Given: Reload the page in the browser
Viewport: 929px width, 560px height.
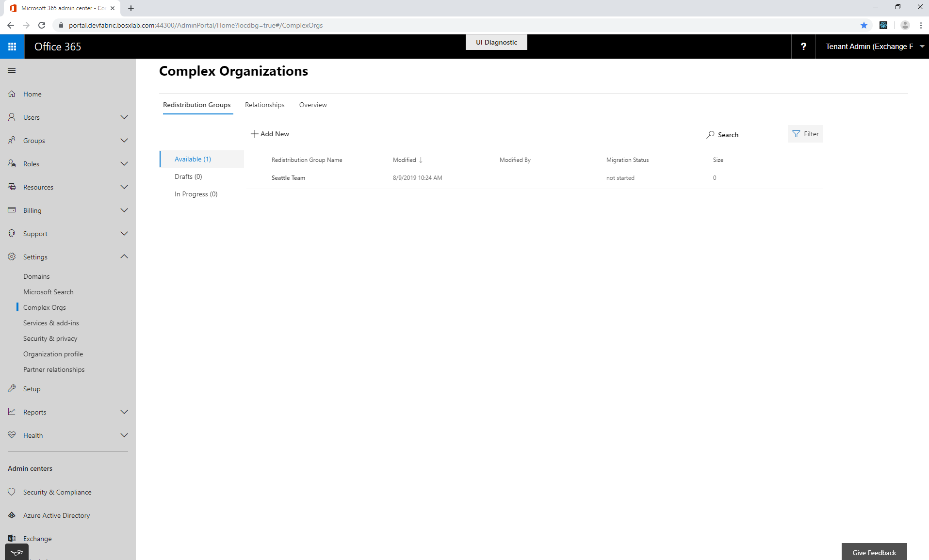Looking at the screenshot, I should [42, 25].
